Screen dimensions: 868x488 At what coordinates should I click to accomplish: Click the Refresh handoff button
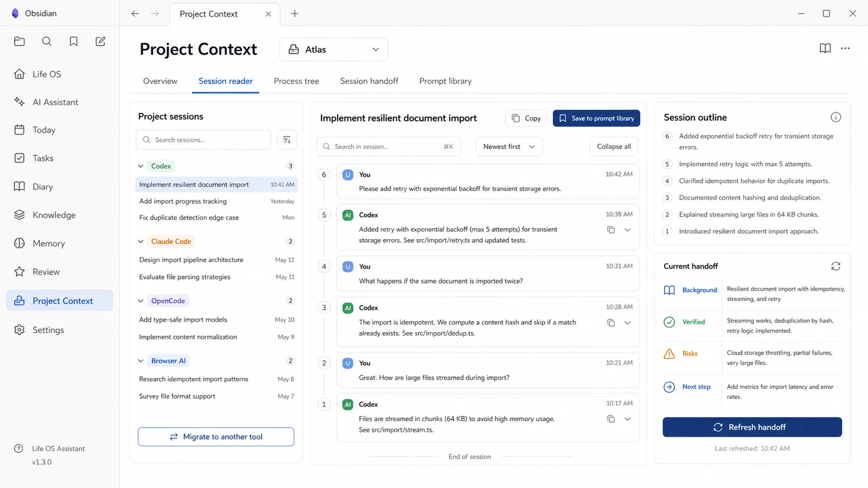[x=752, y=427]
